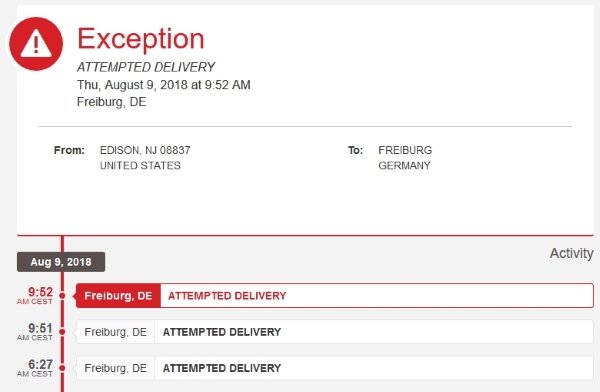Open the highlighted red Freiburg, DE entry
Viewport: 600px width, 392px height.
coord(118,296)
